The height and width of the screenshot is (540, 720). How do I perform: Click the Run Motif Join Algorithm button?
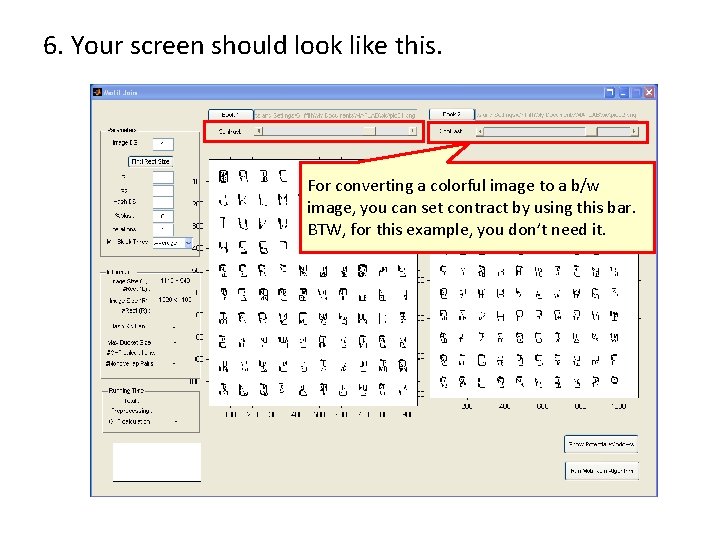(x=602, y=471)
